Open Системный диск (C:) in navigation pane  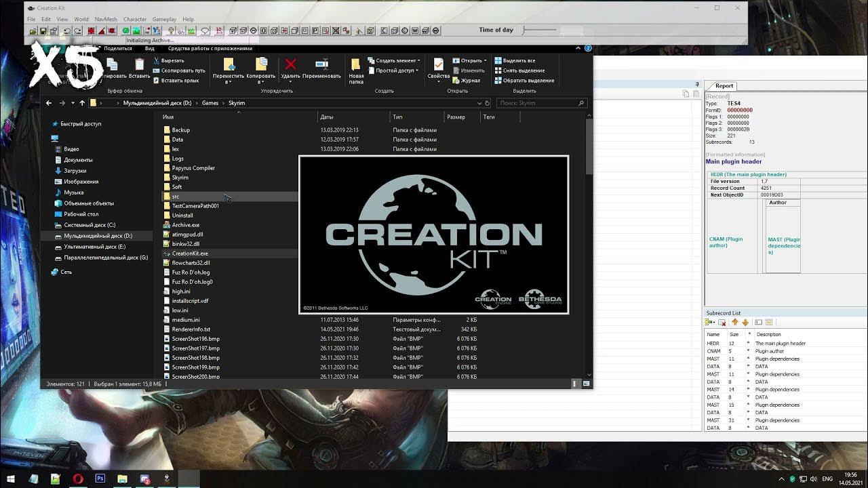pyautogui.click(x=90, y=225)
